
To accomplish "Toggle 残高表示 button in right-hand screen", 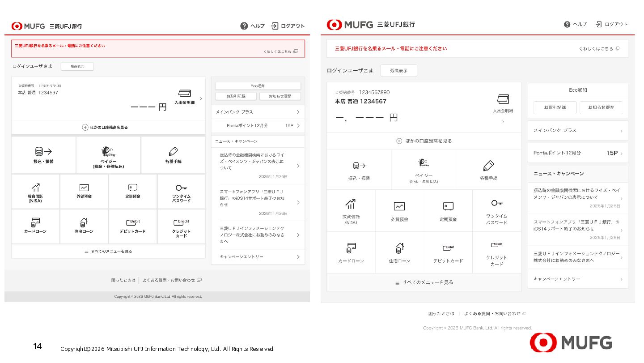I will pos(399,71).
